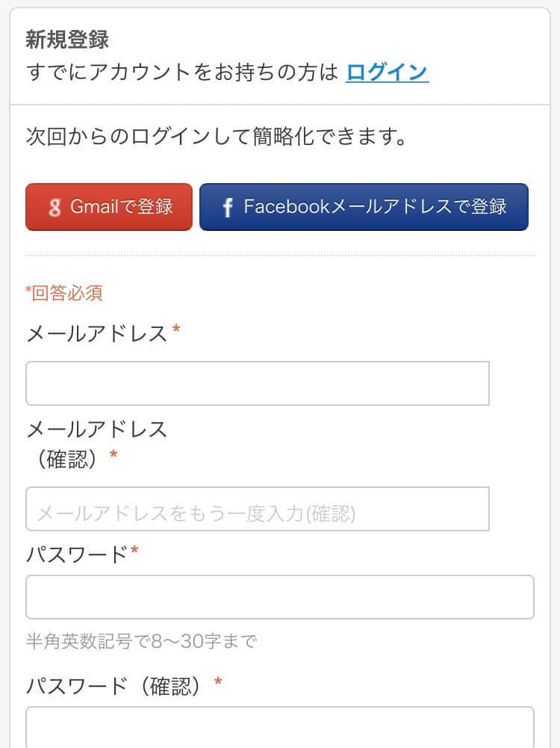Click the 次回からのログイン description text
The image size is (560, 748).
click(217, 137)
